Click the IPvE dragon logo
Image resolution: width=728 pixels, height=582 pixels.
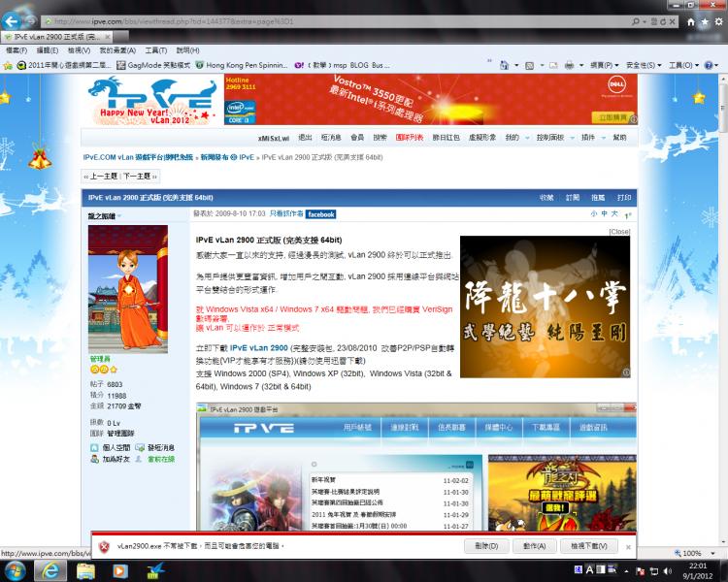pos(151,100)
